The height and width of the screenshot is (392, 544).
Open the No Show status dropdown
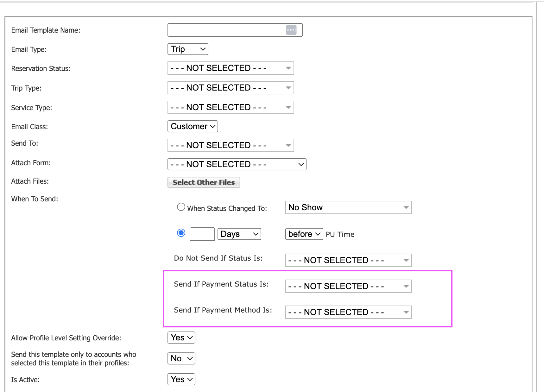tap(348, 207)
